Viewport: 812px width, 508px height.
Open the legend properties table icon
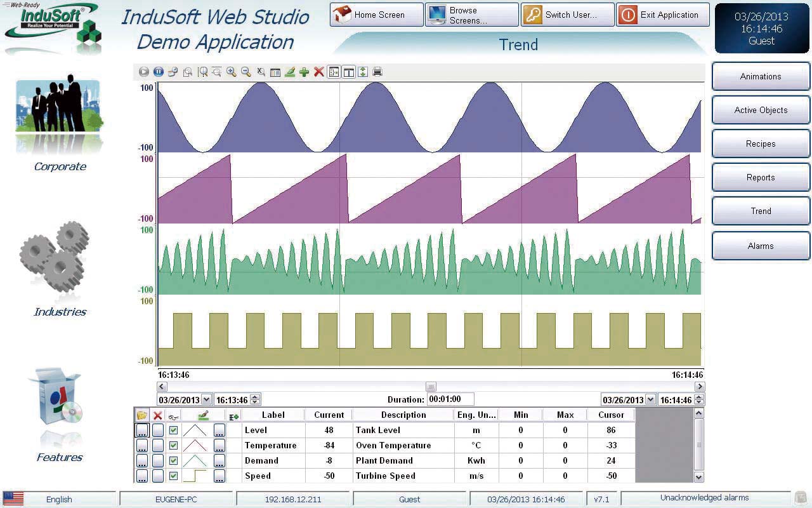pyautogui.click(x=275, y=72)
